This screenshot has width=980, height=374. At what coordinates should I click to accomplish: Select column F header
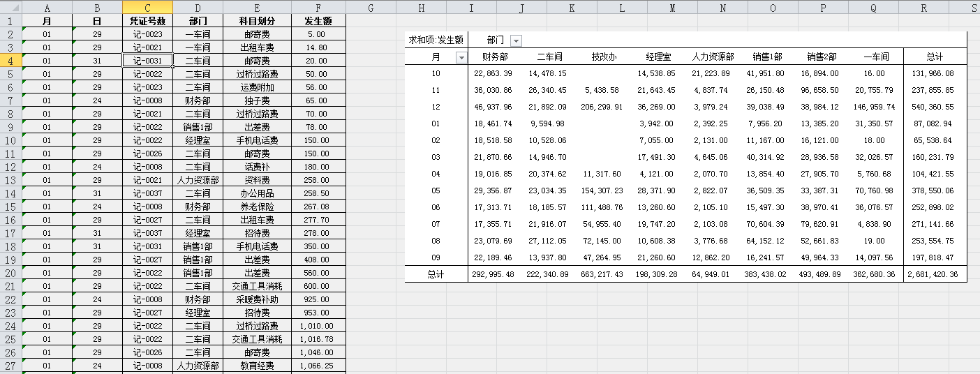coord(318,8)
